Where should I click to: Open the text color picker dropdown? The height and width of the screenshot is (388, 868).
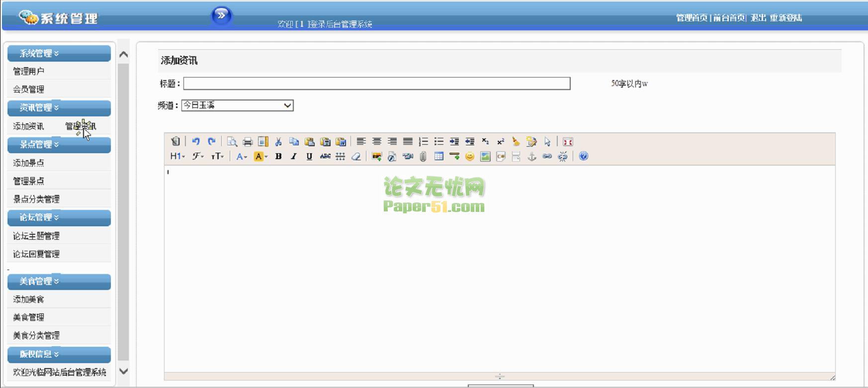pos(242,156)
